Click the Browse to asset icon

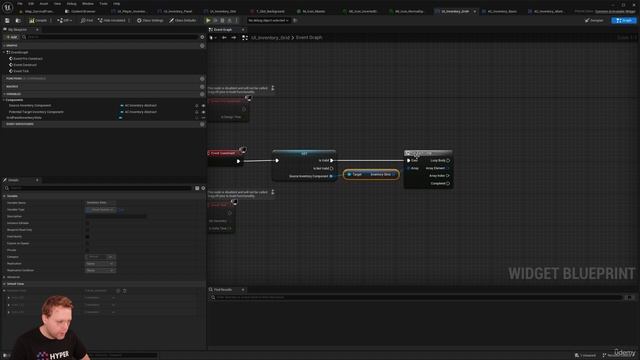pos(18,20)
